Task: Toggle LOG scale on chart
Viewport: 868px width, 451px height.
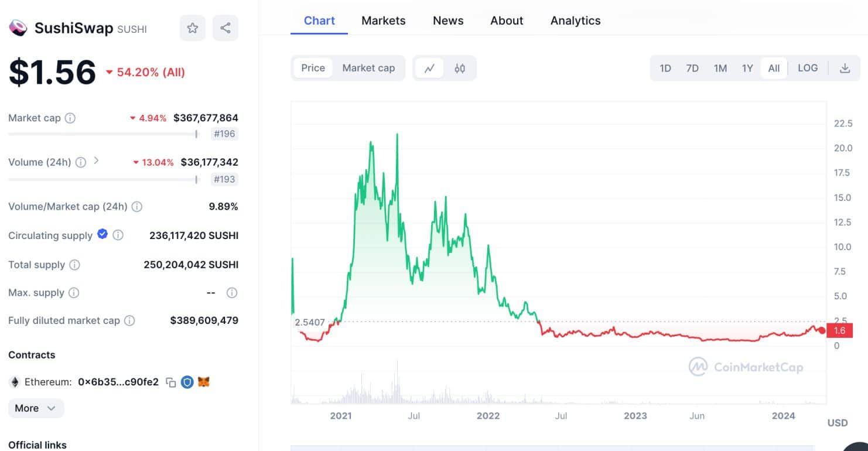Action: [808, 68]
